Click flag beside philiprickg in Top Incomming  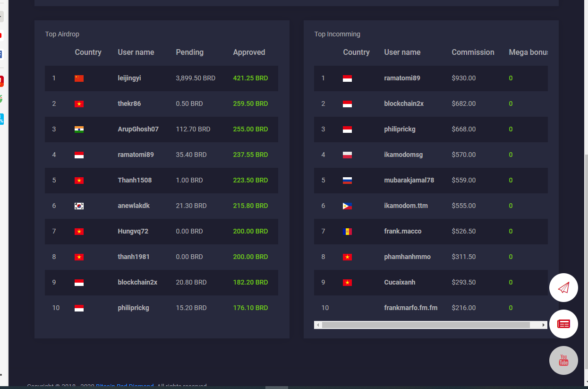click(x=347, y=130)
